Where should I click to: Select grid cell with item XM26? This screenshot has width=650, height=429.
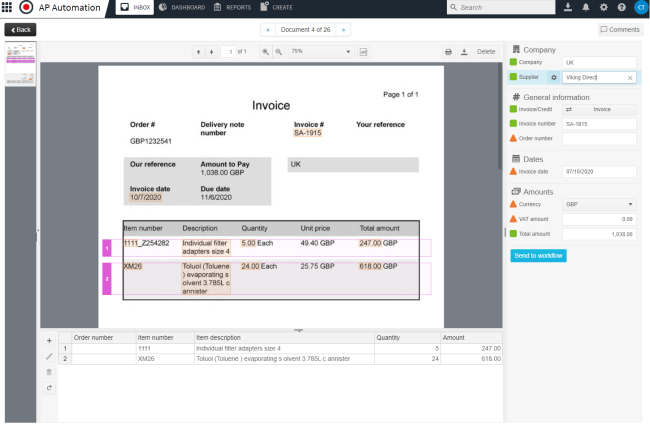coord(165,359)
